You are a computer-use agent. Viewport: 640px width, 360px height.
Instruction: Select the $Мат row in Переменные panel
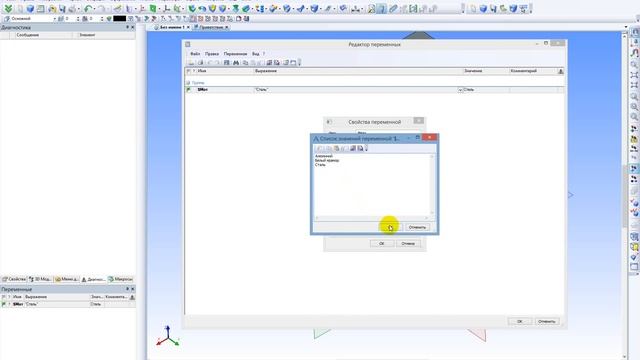[x=68, y=304]
